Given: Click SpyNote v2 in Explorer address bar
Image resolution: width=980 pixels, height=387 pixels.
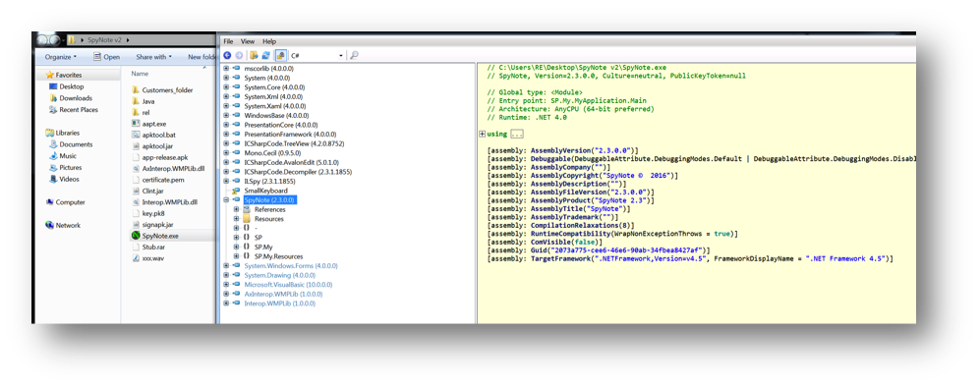Looking at the screenshot, I should coord(105,40).
